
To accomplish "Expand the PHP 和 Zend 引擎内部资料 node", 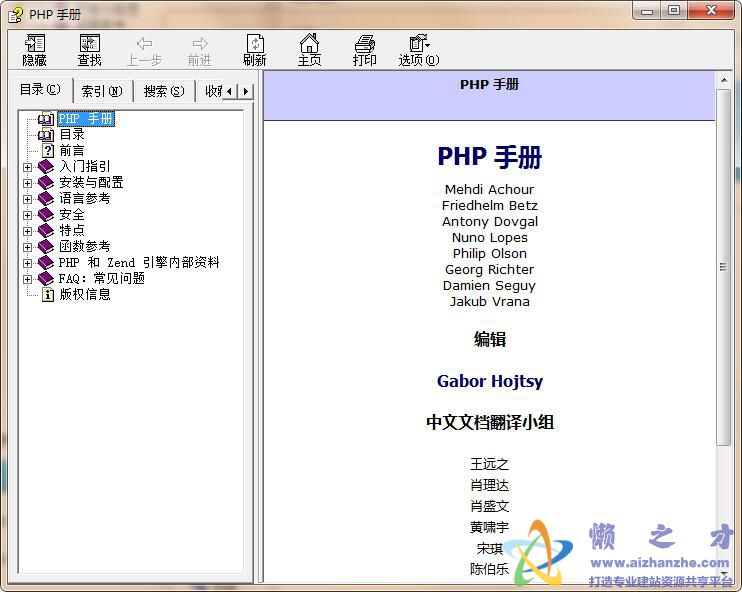I will tap(27, 264).
